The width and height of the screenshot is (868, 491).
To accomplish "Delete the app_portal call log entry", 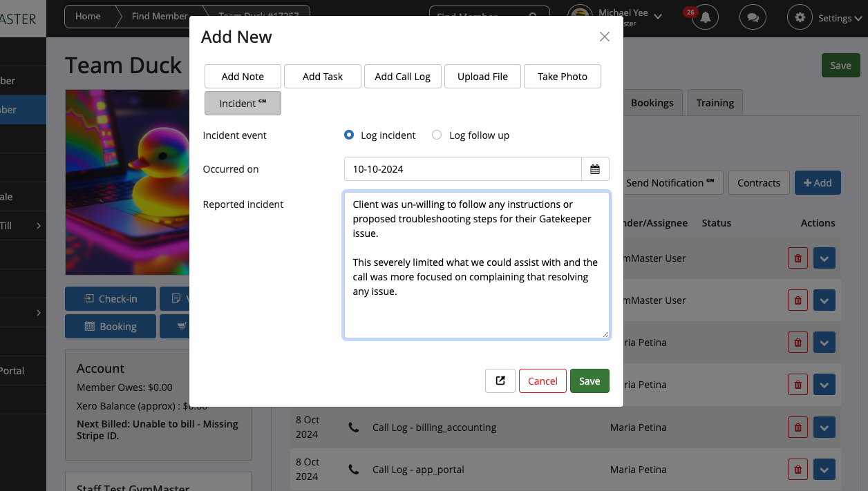I will (798, 470).
